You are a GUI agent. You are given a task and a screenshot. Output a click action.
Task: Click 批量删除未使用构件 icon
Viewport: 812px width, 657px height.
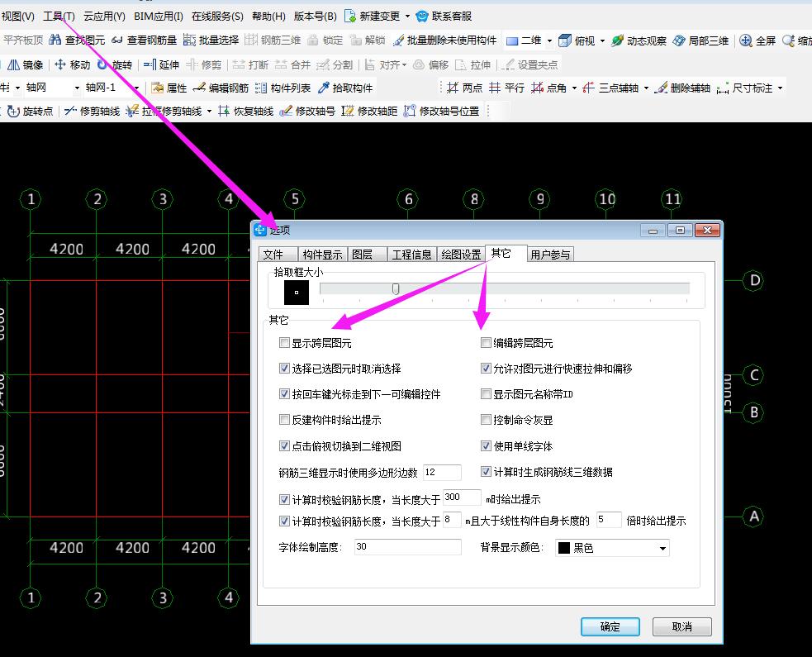coord(398,40)
